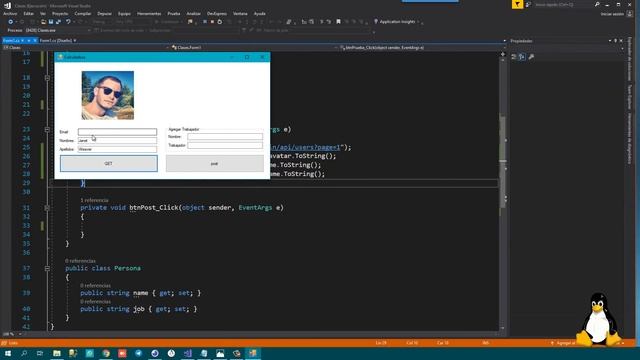This screenshot has width=640, height=360.
Task: Open the Photos app taskbar icon
Action: [x=220, y=353]
